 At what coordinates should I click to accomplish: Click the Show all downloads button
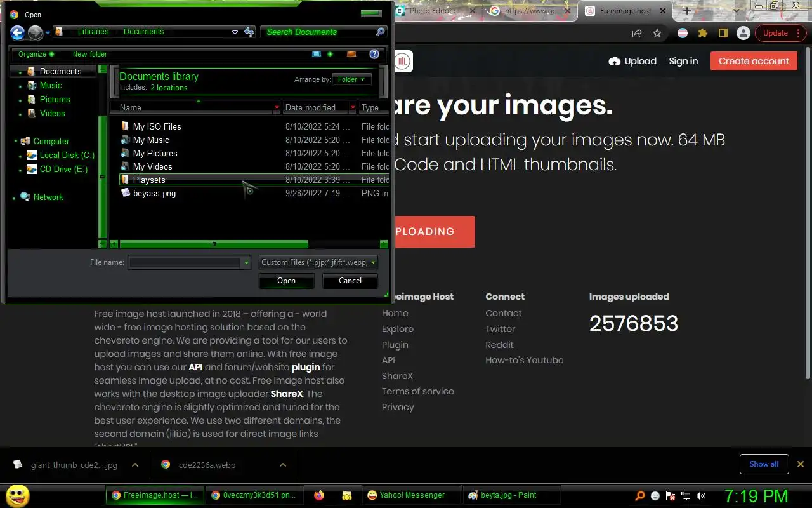[764, 464]
